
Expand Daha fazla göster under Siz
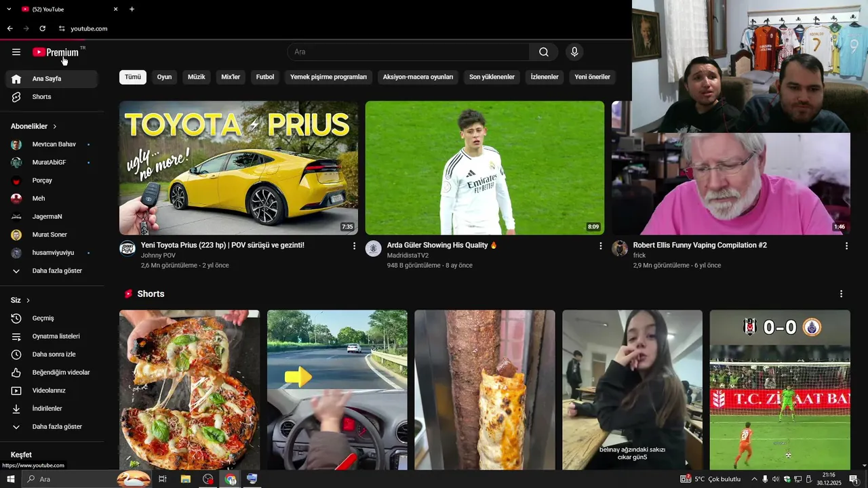pos(52,427)
